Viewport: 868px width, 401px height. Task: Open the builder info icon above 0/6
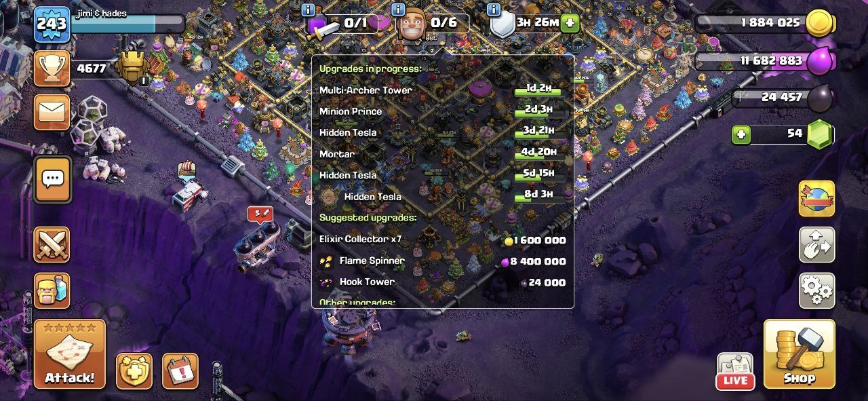397,9
